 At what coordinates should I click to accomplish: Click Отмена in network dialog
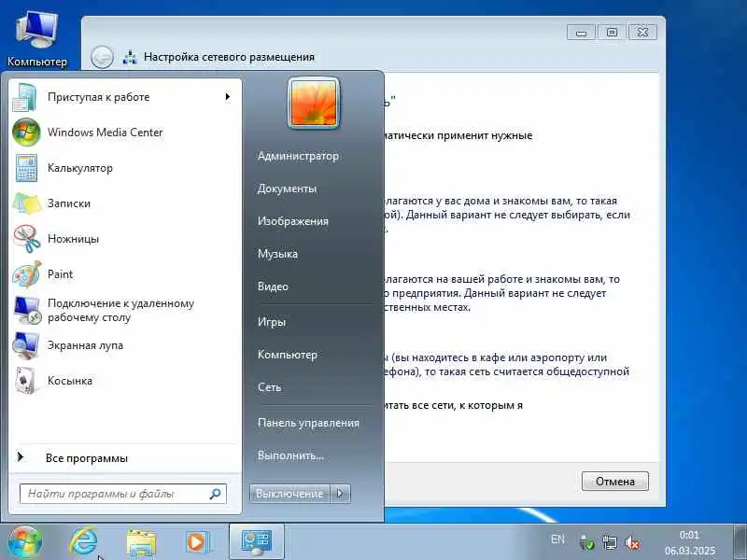point(615,482)
